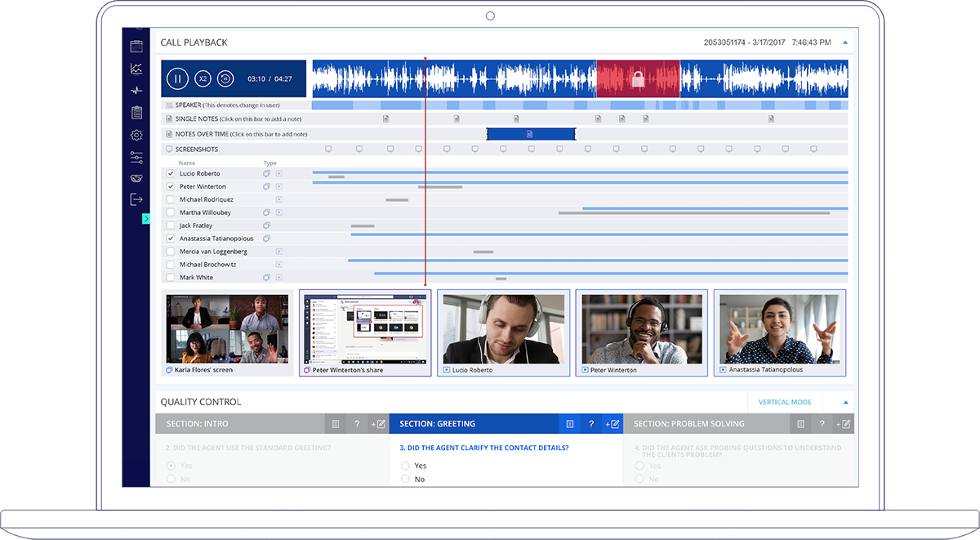Open the last screenshot marker on Screenshots bar
Viewport: 980px width, 540px height.
tap(813, 150)
